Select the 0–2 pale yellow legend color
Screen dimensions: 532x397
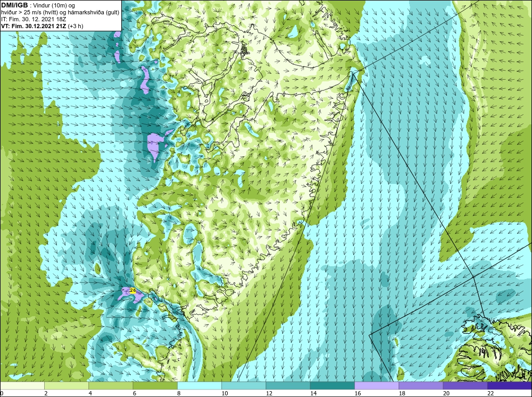point(22,385)
